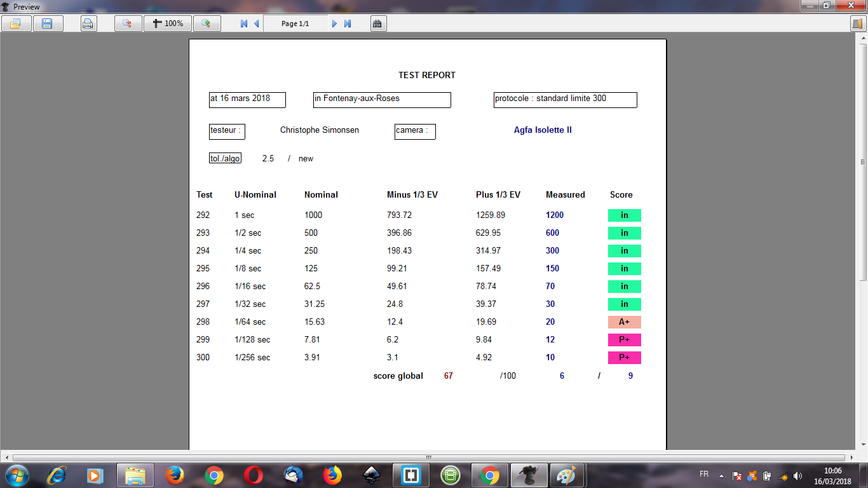The image size is (868, 488).
Task: Open the first Chrome taskbar icon
Action: click(214, 475)
